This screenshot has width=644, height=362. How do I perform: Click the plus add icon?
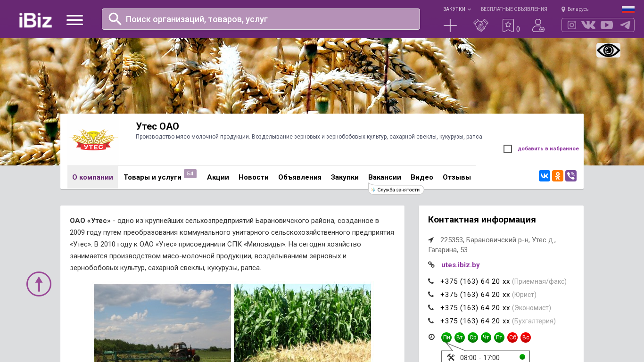point(450,25)
